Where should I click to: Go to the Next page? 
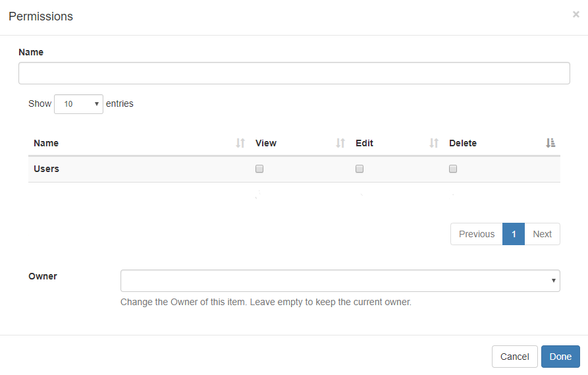(x=542, y=234)
